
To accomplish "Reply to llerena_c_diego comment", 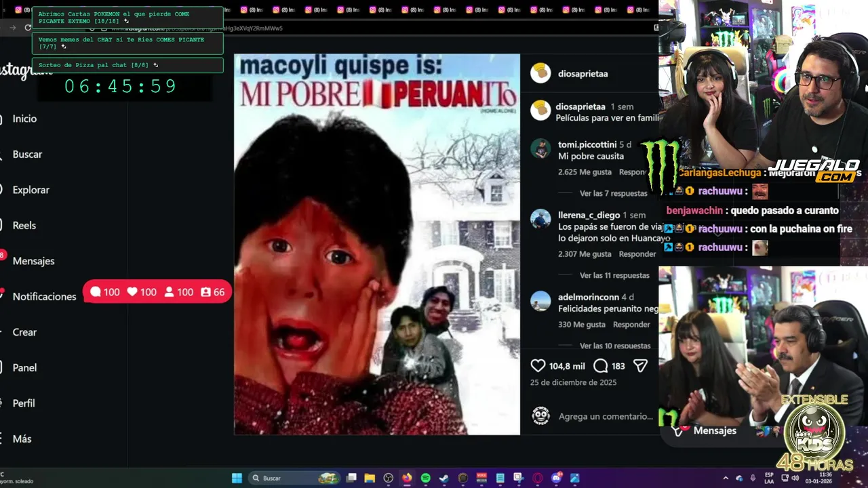I will pos(637,254).
